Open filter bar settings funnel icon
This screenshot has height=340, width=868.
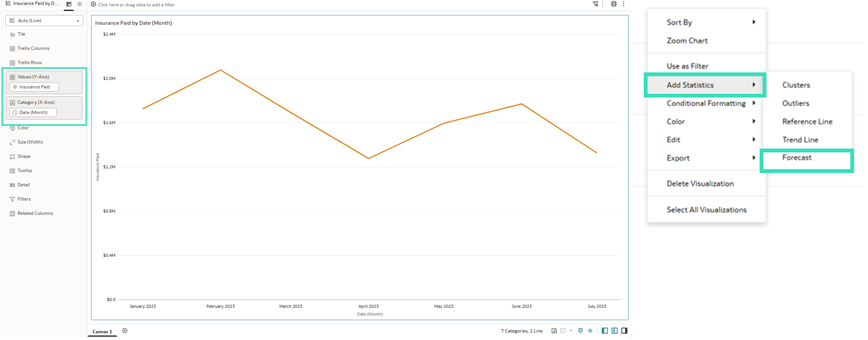click(x=595, y=4)
